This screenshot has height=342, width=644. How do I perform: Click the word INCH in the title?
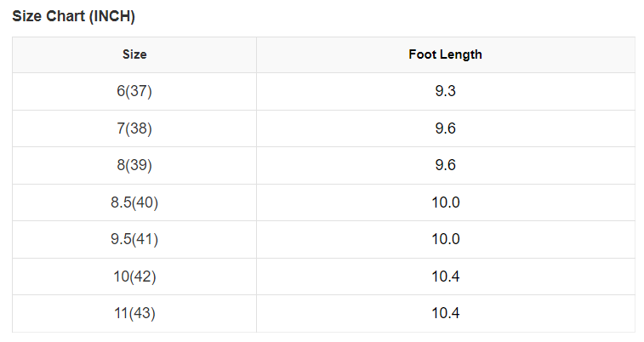coord(112,16)
